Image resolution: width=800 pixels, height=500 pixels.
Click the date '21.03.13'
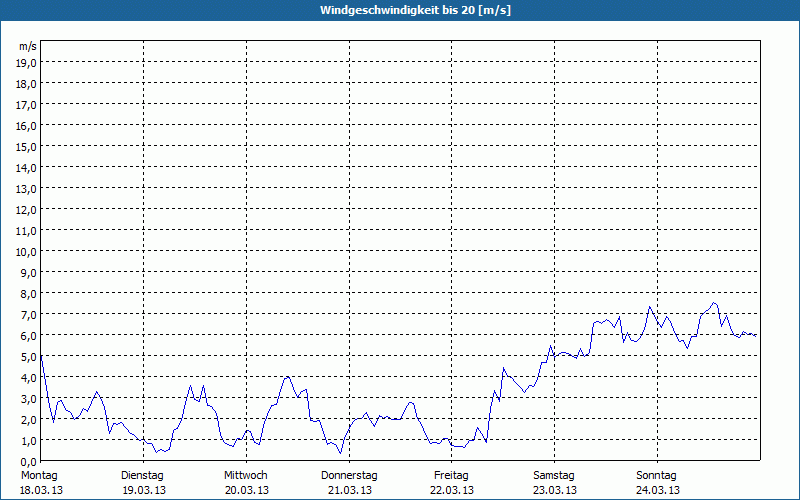click(x=350, y=490)
